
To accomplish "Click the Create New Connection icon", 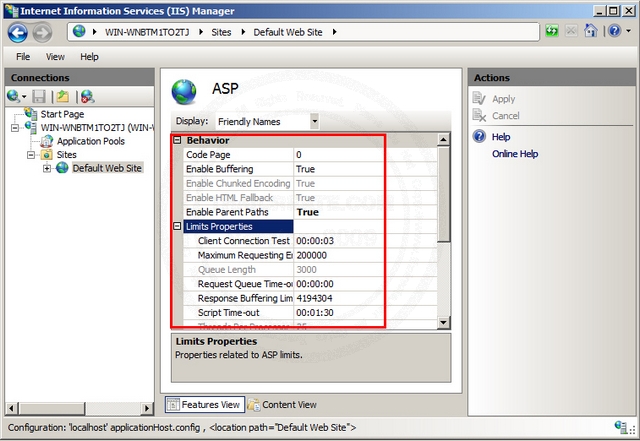I will pyautogui.click(x=14, y=96).
